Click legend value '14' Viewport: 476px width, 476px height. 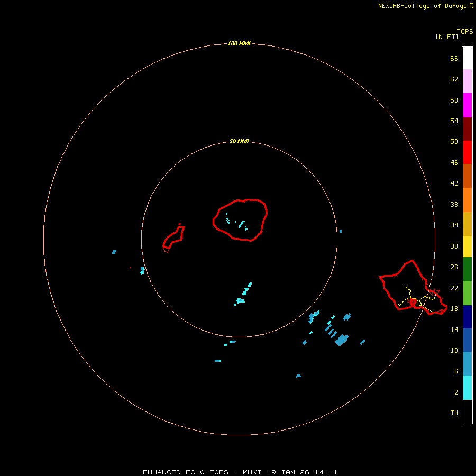tap(454, 329)
